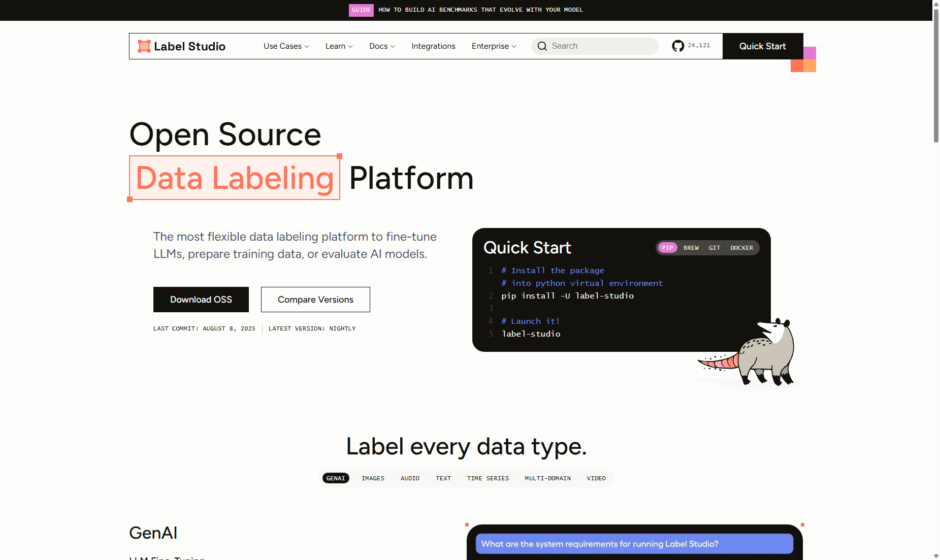This screenshot has height=560, width=940.
Task: Click the 'Label Studio' brand name text
Action: (x=189, y=46)
